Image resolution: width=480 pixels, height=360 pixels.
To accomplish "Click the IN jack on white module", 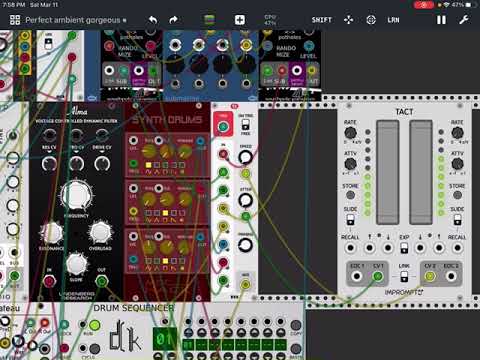I will click(x=223, y=154).
